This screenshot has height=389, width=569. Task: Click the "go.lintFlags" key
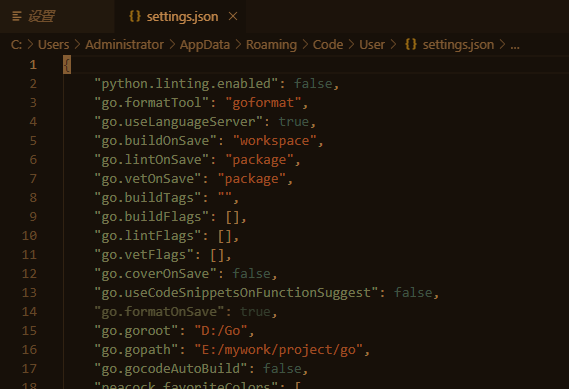(x=147, y=236)
